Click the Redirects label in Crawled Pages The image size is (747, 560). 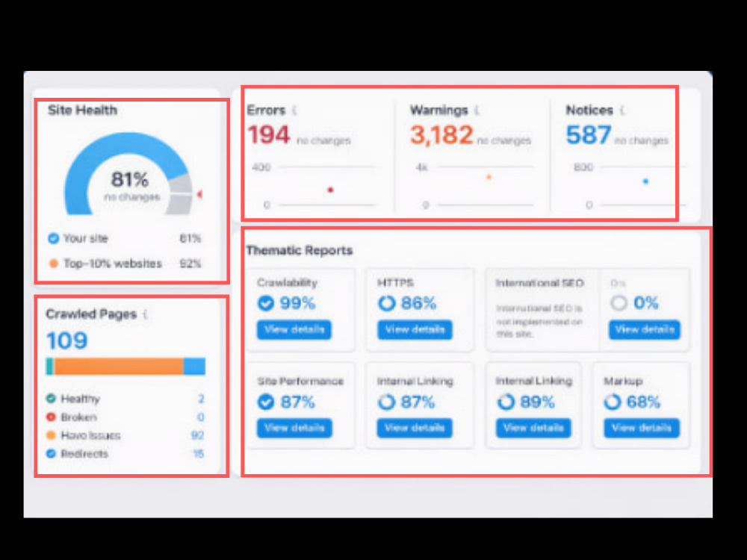click(x=84, y=454)
